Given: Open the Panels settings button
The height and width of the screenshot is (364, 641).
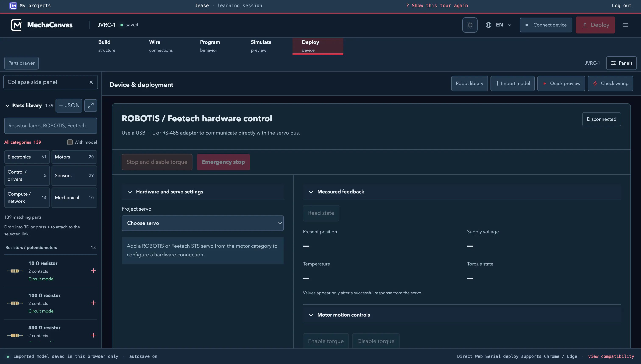Looking at the screenshot, I should [x=621, y=63].
